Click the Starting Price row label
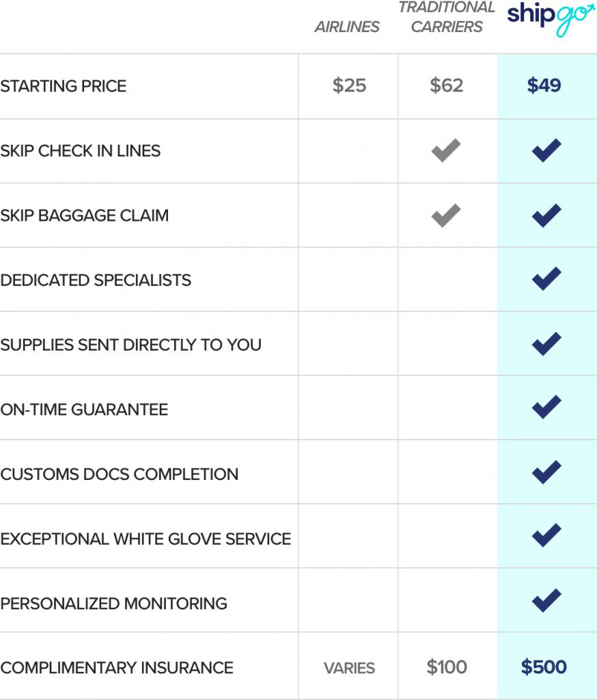Viewport: 597px width, 700px height. click(64, 86)
